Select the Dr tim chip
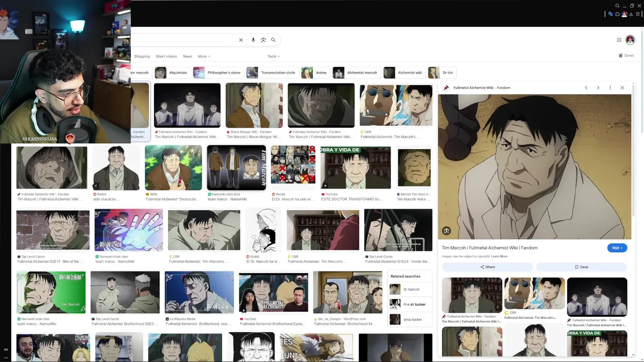 (x=442, y=73)
